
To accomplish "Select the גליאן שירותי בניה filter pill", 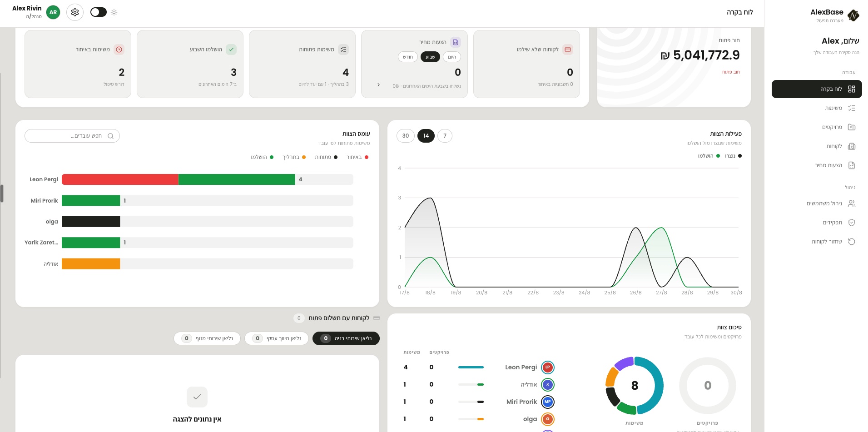I will (x=346, y=338).
